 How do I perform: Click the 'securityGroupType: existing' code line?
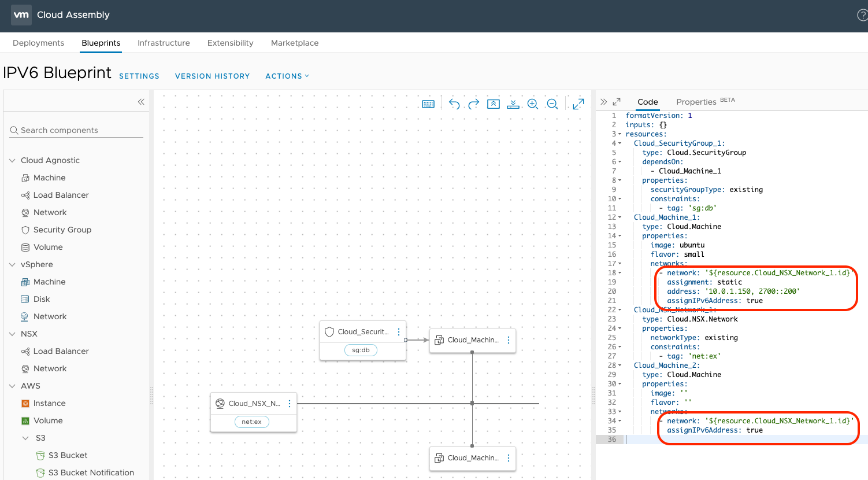[707, 190]
